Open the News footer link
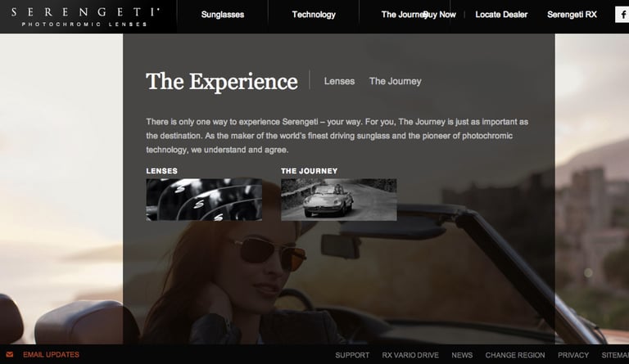 (x=462, y=355)
